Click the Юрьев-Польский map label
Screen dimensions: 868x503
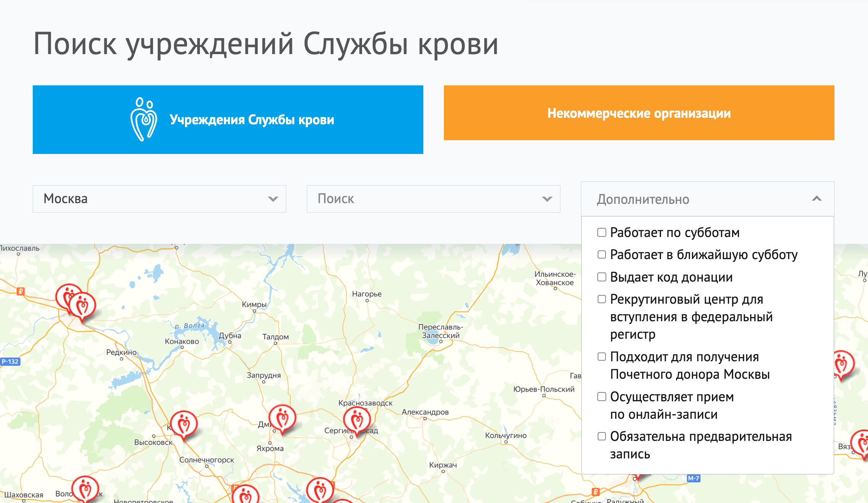coord(544,389)
